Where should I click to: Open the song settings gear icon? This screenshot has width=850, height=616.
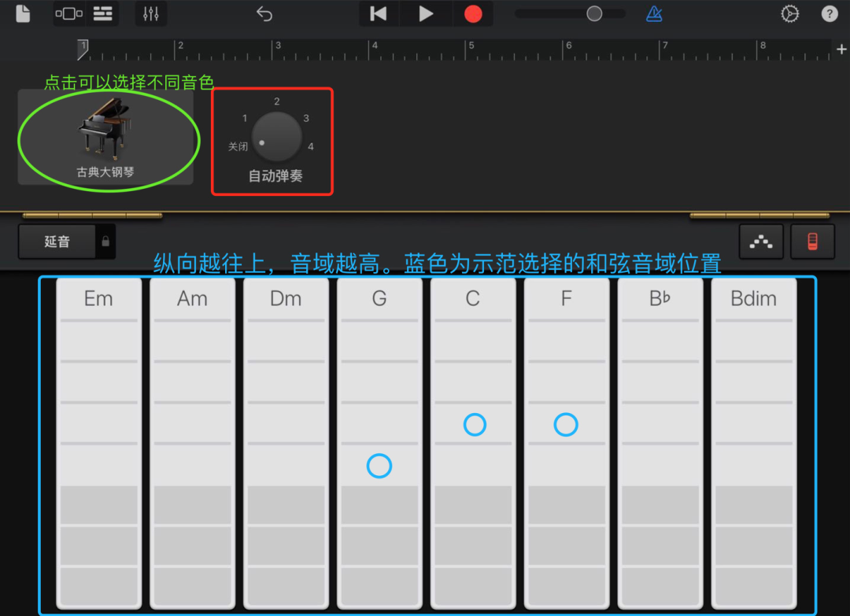789,13
